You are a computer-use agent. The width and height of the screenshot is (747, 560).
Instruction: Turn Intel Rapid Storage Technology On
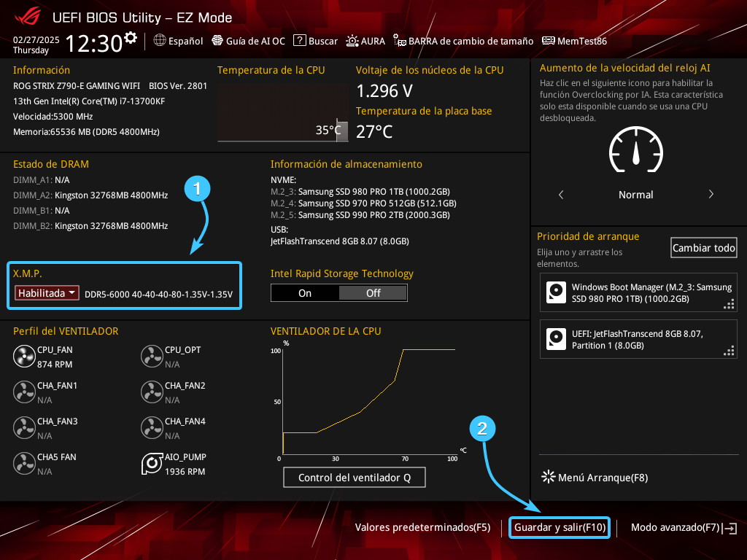click(x=305, y=293)
